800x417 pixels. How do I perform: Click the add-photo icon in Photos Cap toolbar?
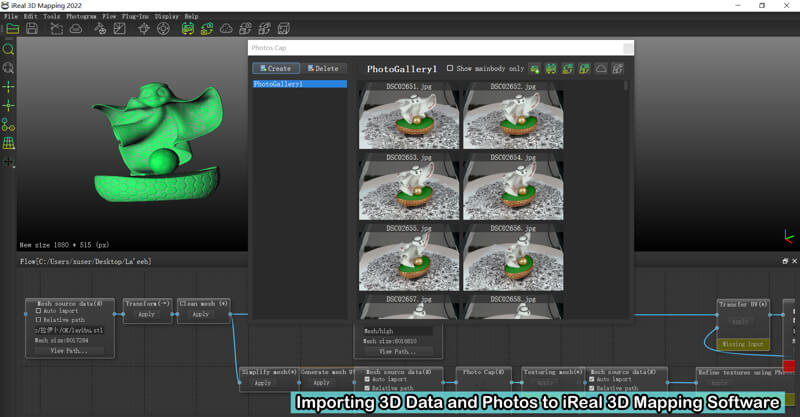(534, 68)
